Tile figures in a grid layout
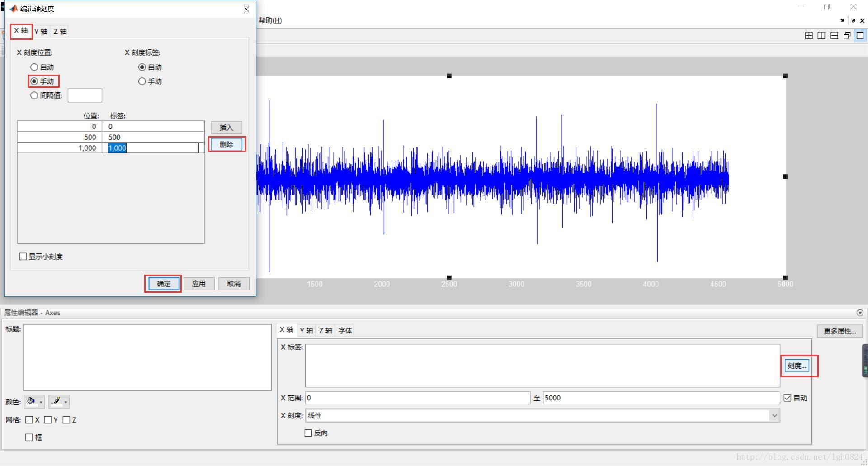This screenshot has width=868, height=466. (809, 35)
